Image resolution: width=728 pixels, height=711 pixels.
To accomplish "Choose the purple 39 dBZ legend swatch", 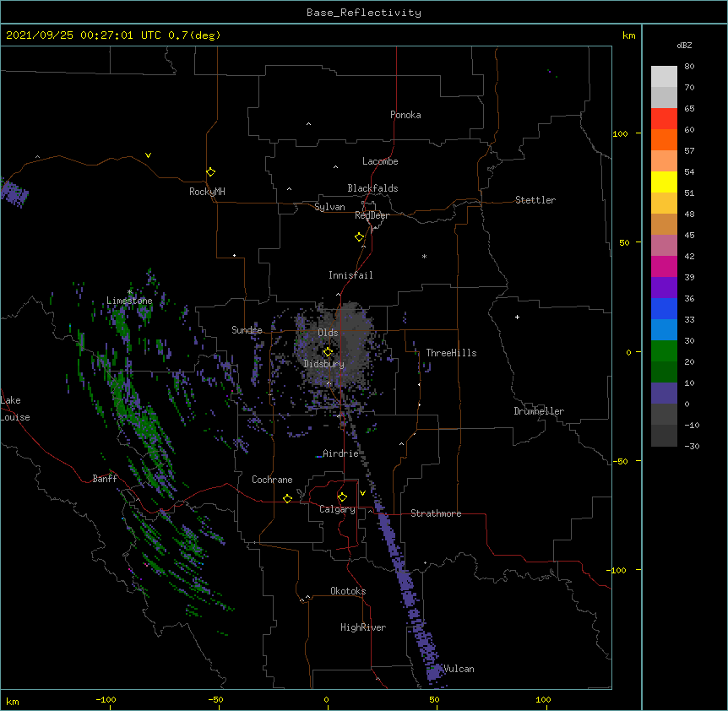I will (x=664, y=287).
